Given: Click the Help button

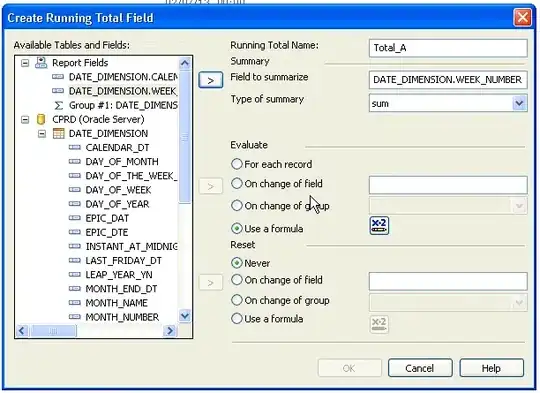Looking at the screenshot, I should pyautogui.click(x=491, y=368).
